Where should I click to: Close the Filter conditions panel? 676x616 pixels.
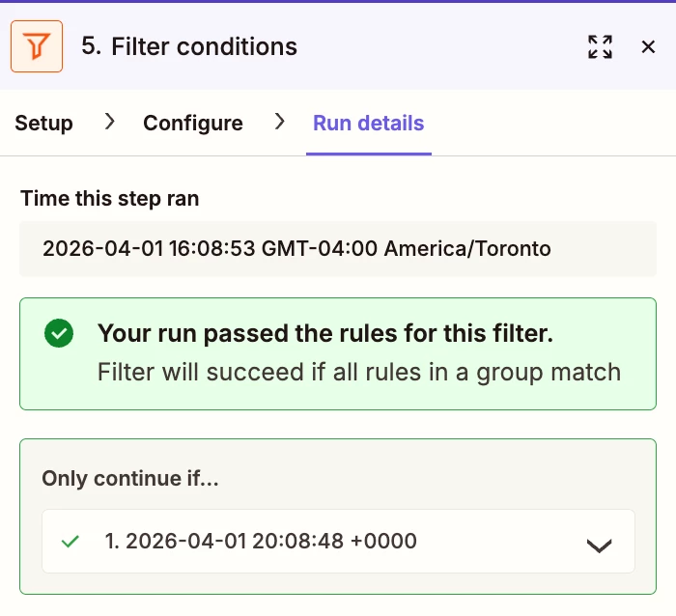coord(648,46)
